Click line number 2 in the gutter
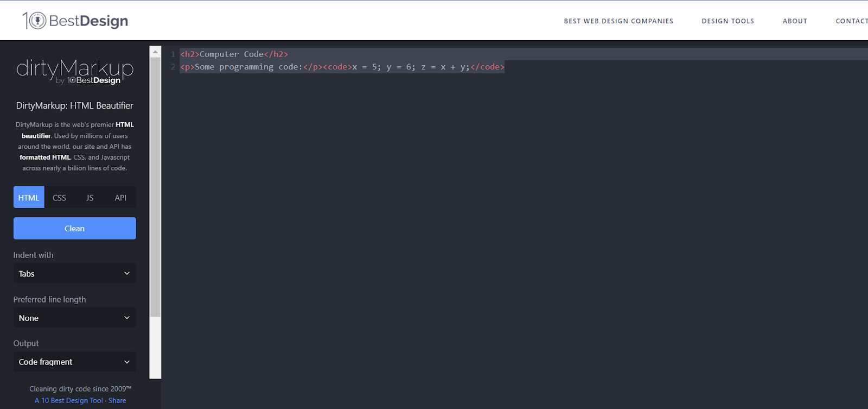 click(x=173, y=67)
